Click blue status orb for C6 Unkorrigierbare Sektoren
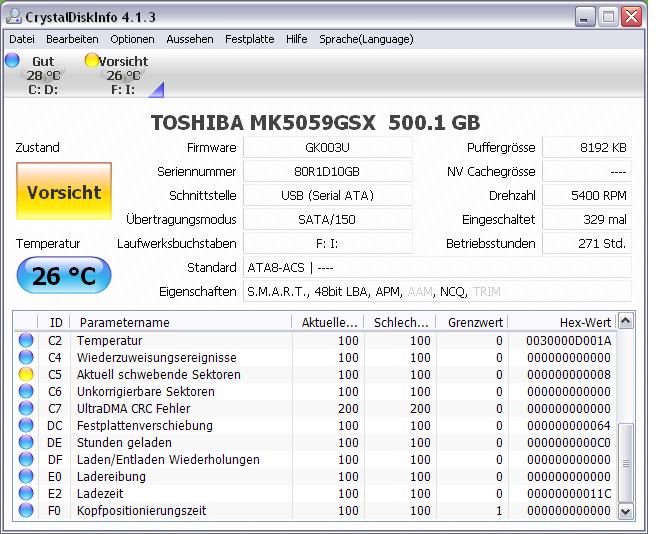 pos(26,391)
